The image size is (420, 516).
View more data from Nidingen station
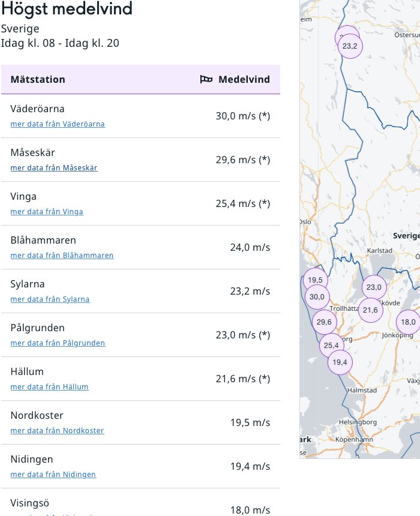point(53,475)
